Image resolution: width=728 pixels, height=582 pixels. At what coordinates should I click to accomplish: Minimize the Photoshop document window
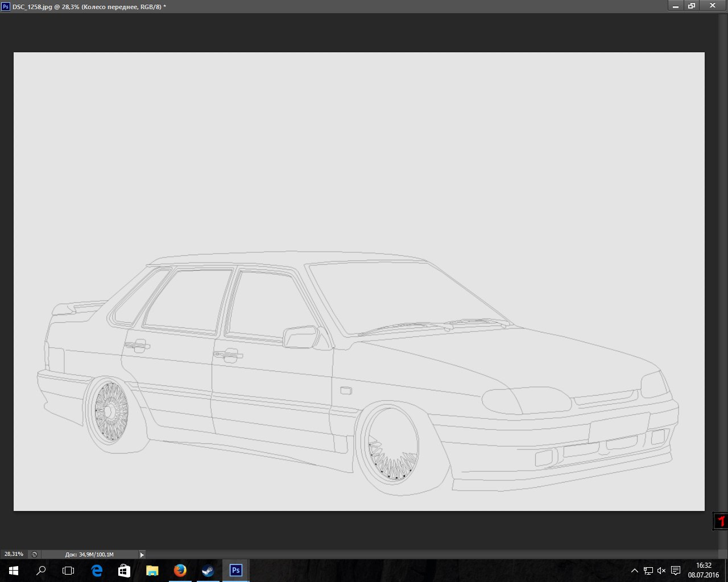[676, 6]
